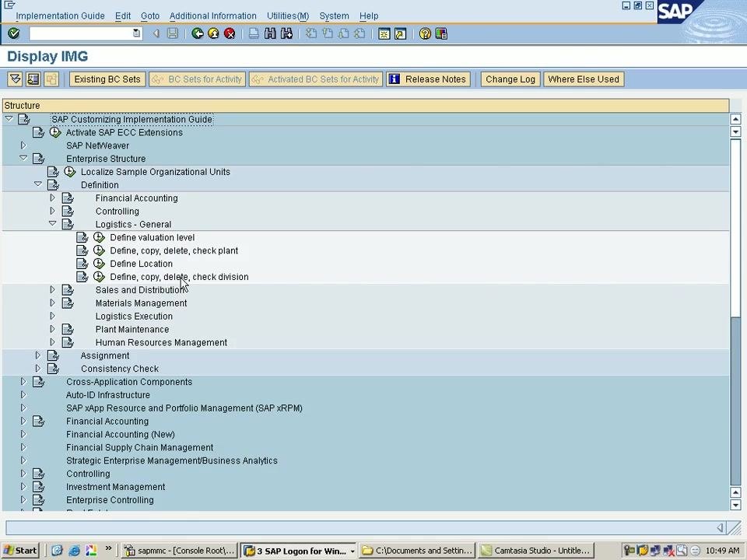
Task: Expand the Assignment node
Action: click(37, 355)
